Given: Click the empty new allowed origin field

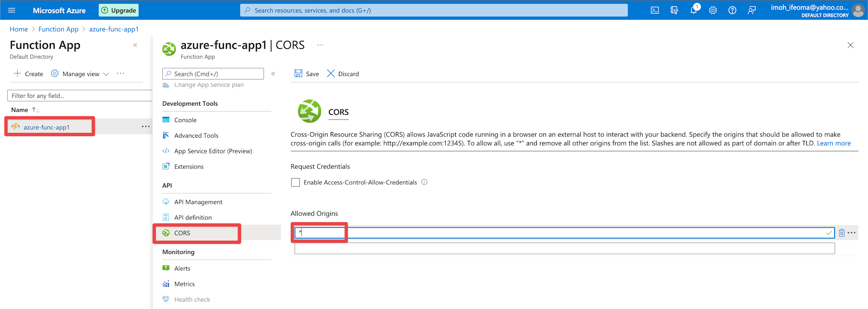Looking at the screenshot, I should (x=564, y=248).
